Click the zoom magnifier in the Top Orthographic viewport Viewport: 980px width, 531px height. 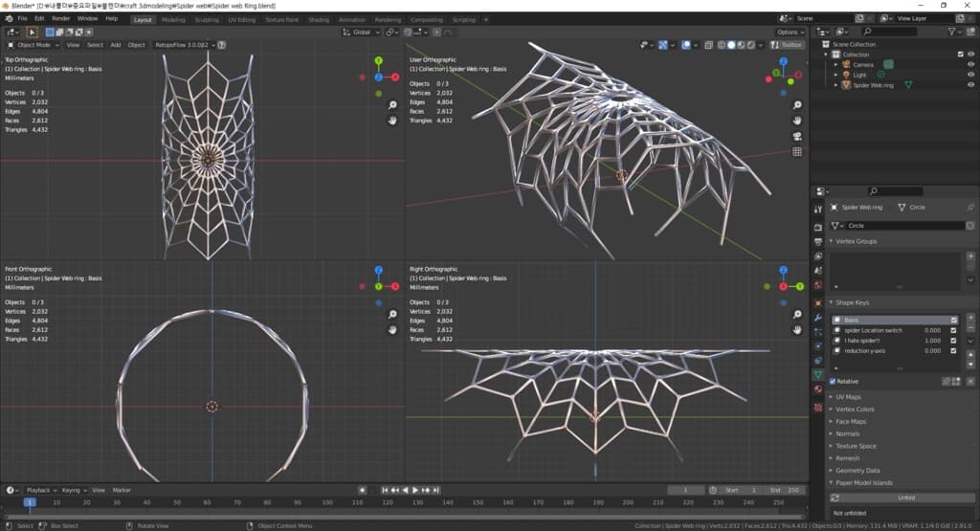392,104
